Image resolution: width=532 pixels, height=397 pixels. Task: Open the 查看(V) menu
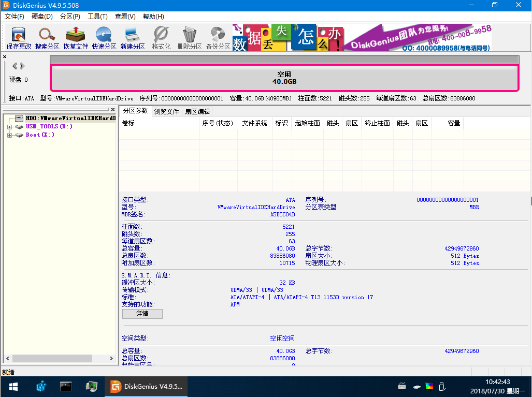[x=125, y=17]
